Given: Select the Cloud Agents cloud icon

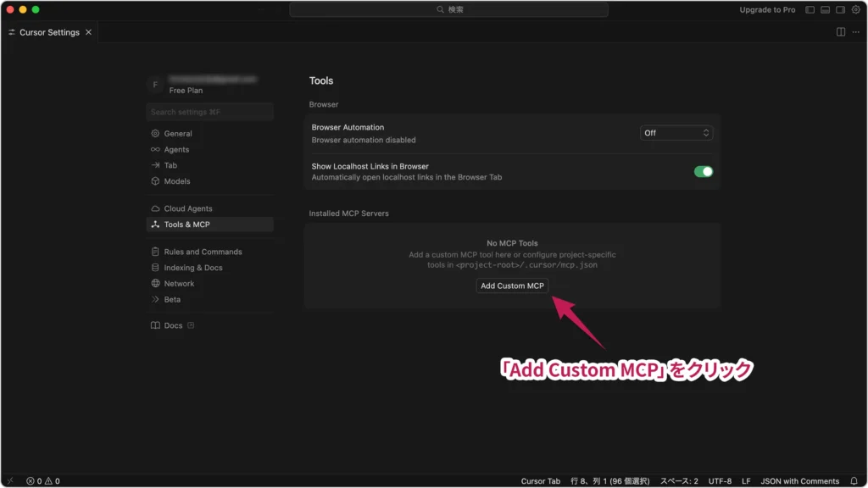Looking at the screenshot, I should (154, 208).
